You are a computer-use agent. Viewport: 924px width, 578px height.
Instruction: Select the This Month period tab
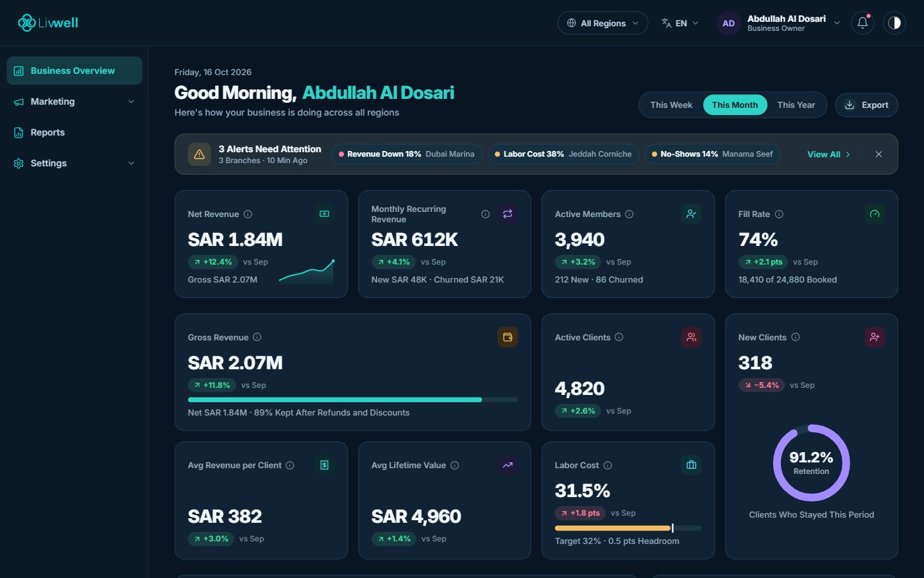click(x=735, y=105)
